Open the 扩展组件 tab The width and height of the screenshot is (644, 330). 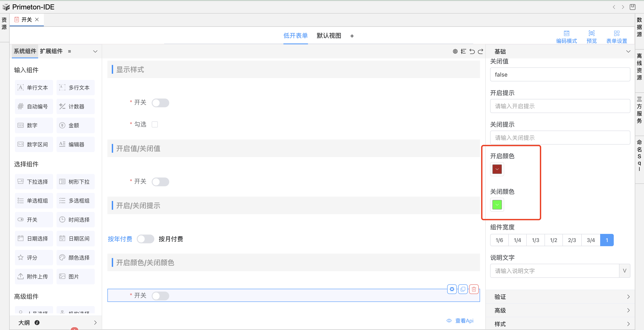(x=51, y=51)
